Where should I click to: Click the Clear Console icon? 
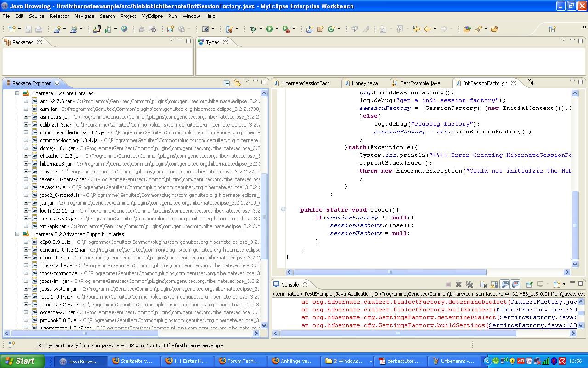pos(483,285)
